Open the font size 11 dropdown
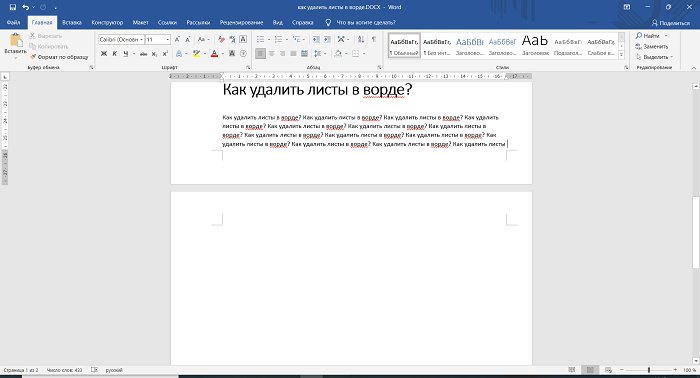The height and width of the screenshot is (378, 700). coord(167,40)
